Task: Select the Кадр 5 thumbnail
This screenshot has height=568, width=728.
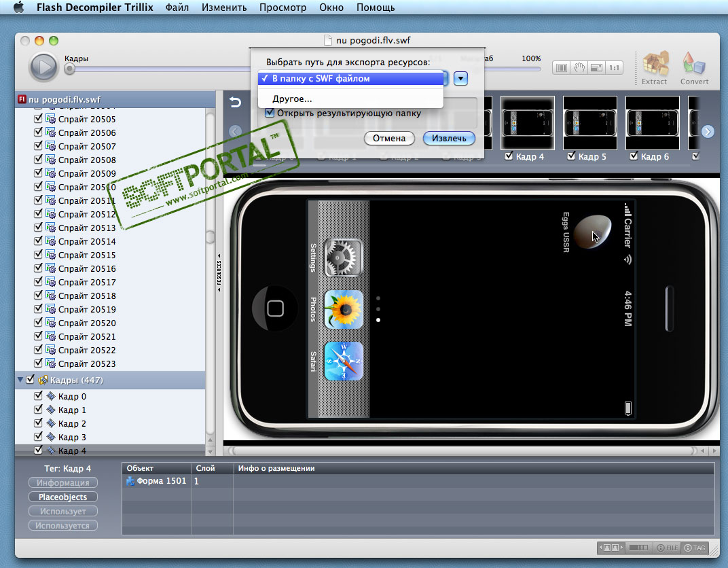Action: pos(589,122)
